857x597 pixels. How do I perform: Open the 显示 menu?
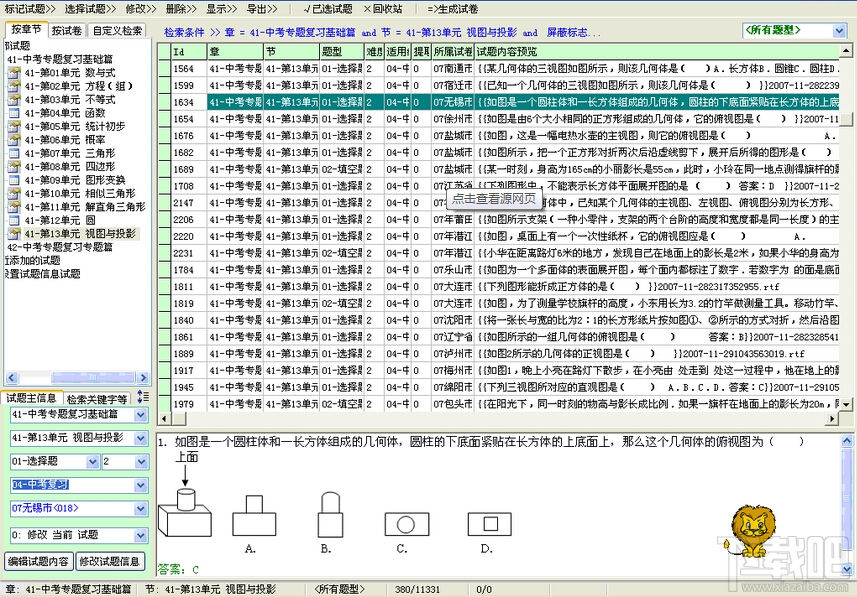pos(221,9)
